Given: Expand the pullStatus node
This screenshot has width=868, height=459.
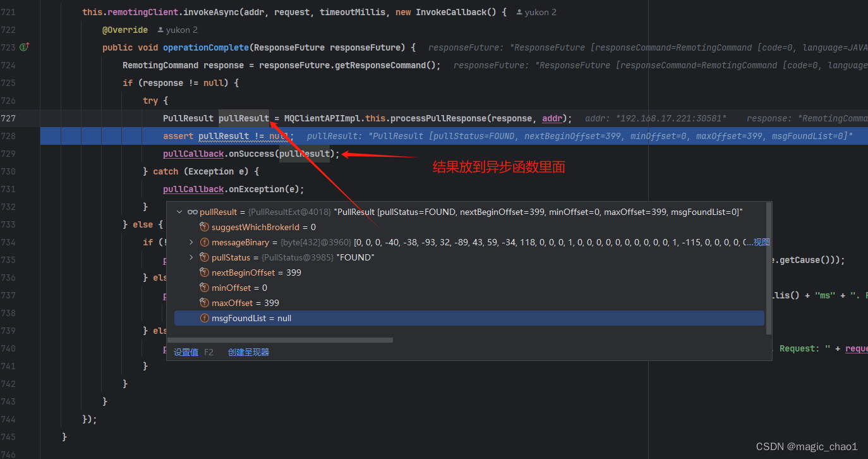Looking at the screenshot, I should (x=191, y=257).
